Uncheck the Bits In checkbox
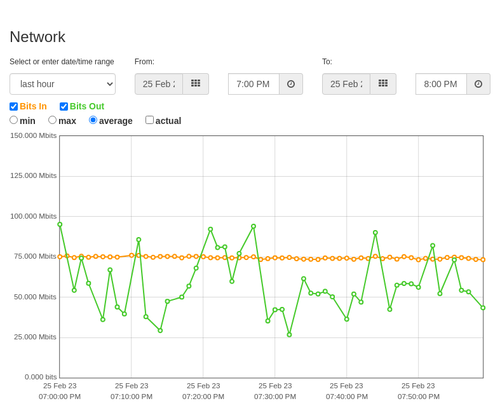500x403 pixels. pos(14,106)
